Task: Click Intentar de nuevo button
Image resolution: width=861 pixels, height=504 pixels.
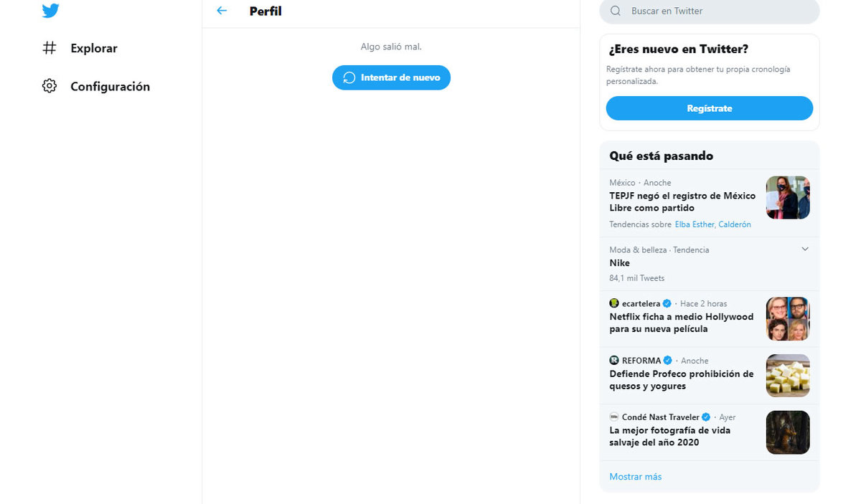Action: click(391, 77)
